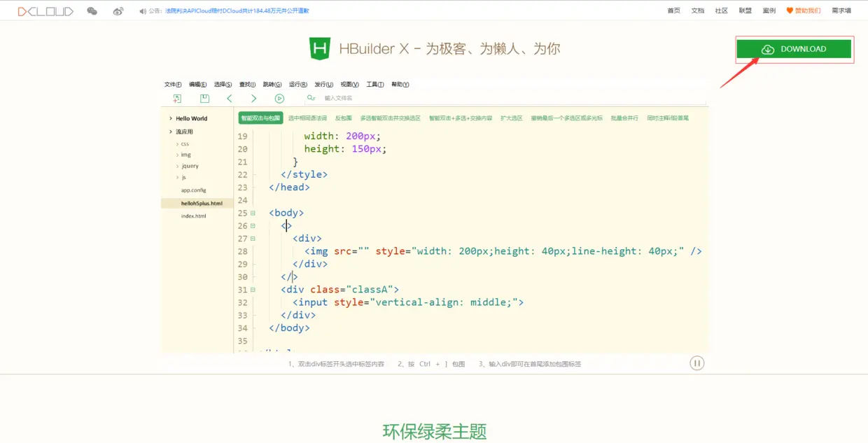Click the green HBuilder H logo
868x443 pixels.
(x=320, y=49)
